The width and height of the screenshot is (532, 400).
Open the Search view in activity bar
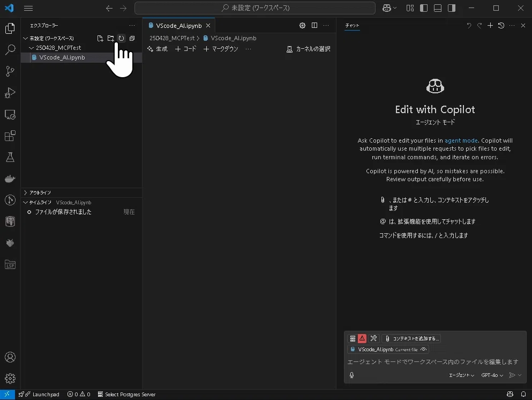pyautogui.click(x=10, y=50)
